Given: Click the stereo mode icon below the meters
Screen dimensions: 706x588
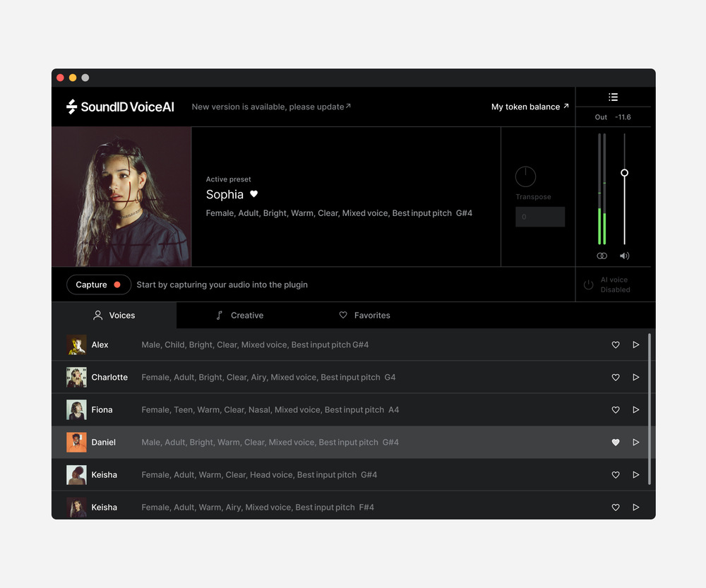Looking at the screenshot, I should 602,256.
